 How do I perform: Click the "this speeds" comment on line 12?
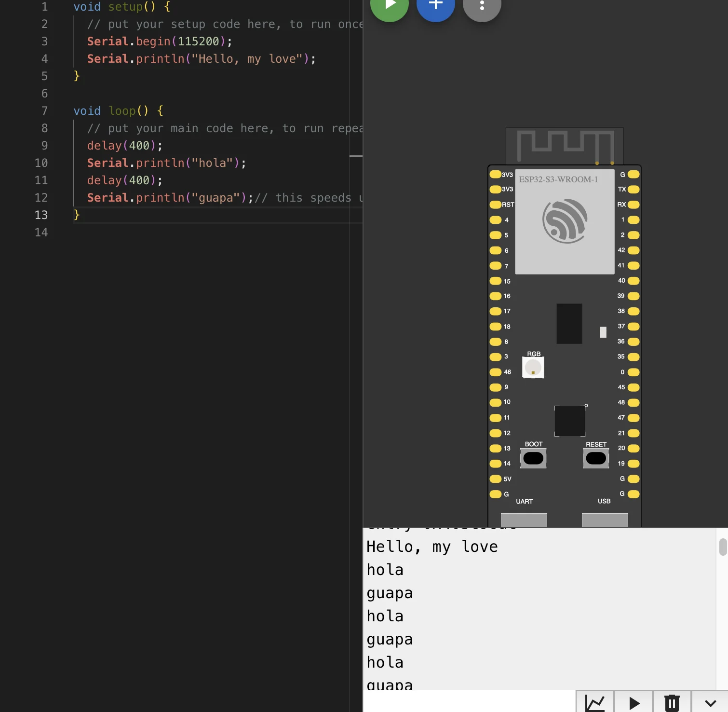(309, 198)
